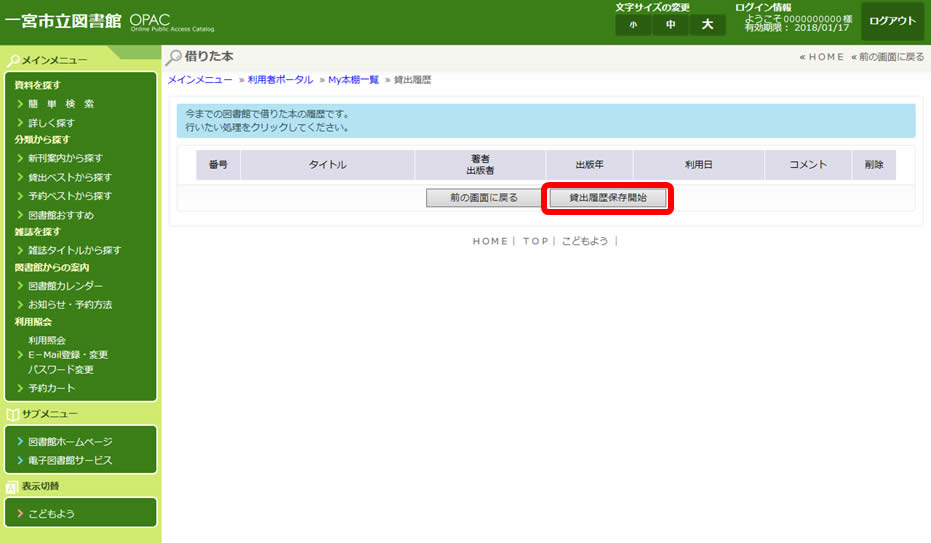Click the 雑誌を探す sidebar heading
The image size is (931, 543).
coord(37,231)
